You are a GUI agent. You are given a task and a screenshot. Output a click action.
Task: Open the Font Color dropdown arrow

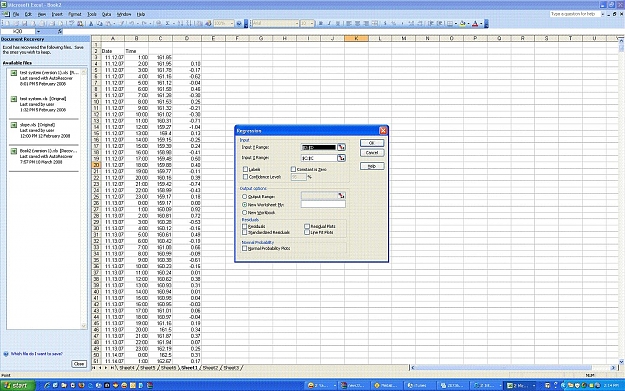481,23
